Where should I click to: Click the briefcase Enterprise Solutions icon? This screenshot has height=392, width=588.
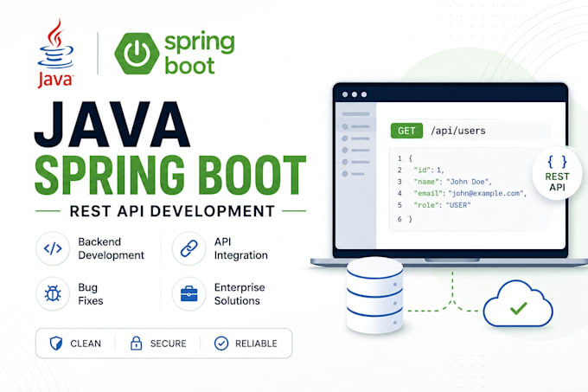[189, 293]
